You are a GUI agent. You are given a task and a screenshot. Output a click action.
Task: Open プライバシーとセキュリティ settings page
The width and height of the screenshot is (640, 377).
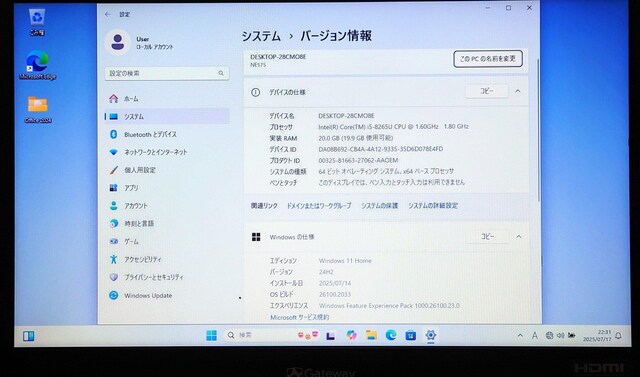coord(167,277)
